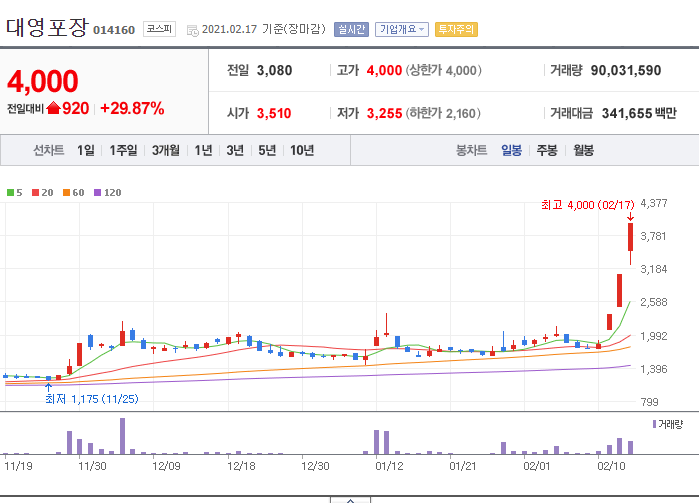Click the current price 4,000
Image resolution: width=699 pixels, height=503 pixels.
[43, 81]
